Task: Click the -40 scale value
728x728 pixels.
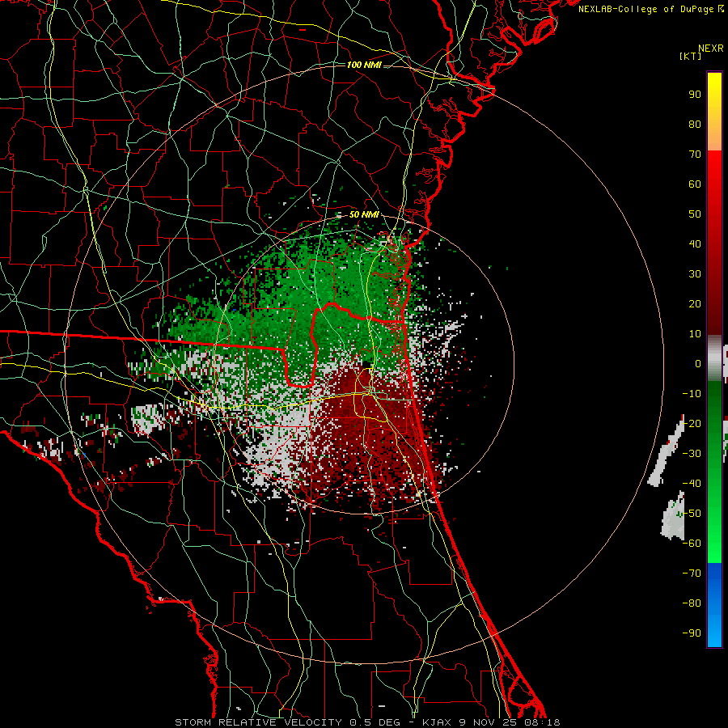Action: point(692,484)
